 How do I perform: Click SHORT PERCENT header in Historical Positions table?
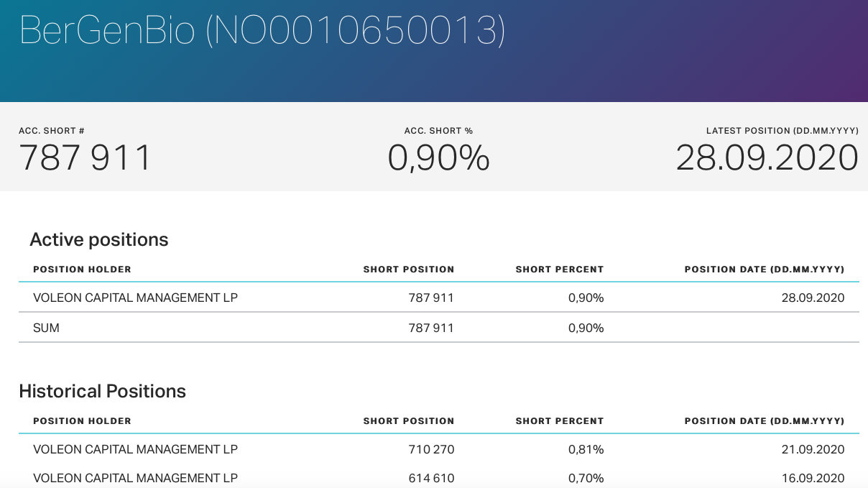(560, 421)
